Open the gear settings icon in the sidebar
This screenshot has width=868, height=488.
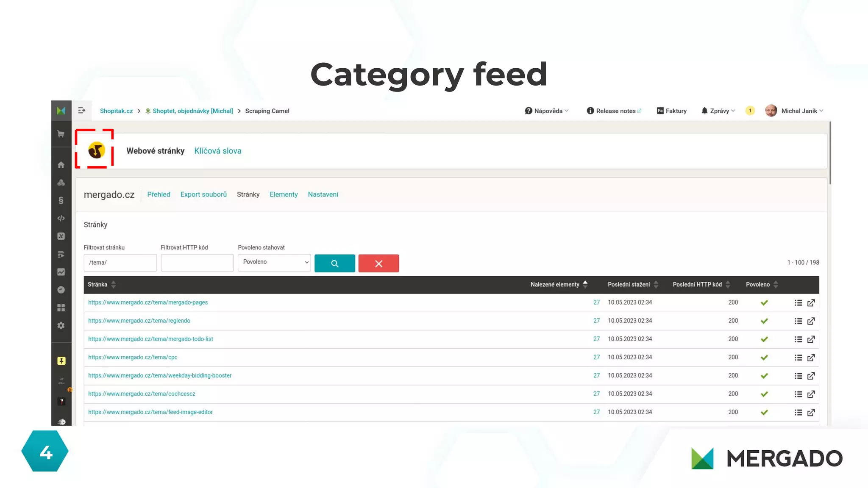[61, 325]
